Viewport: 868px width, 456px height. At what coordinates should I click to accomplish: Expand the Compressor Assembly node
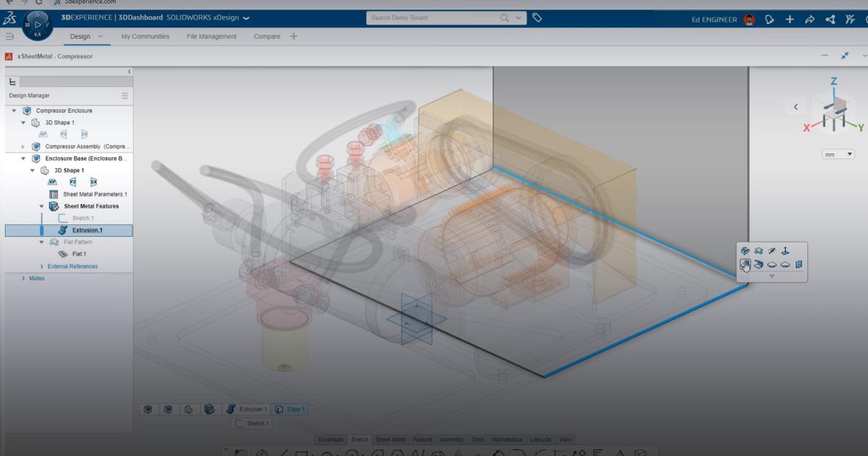[23, 146]
